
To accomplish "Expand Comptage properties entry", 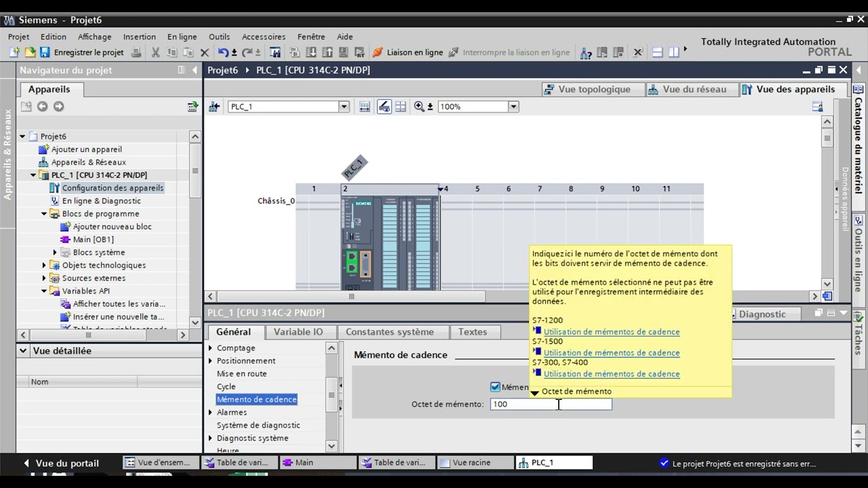I will point(211,348).
